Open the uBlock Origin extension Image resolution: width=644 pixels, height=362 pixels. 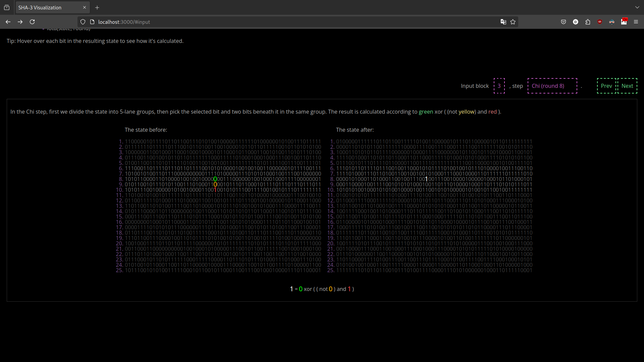click(600, 22)
